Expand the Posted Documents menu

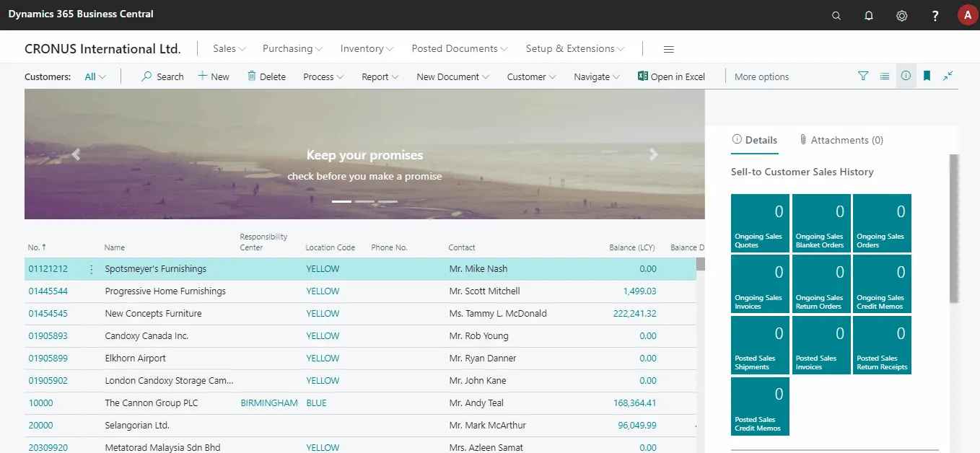[460, 49]
